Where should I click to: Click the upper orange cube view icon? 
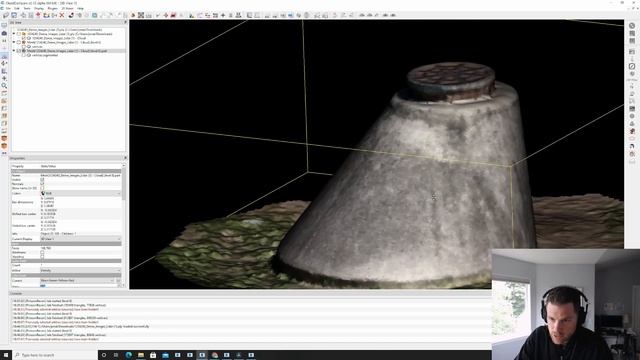point(4,139)
